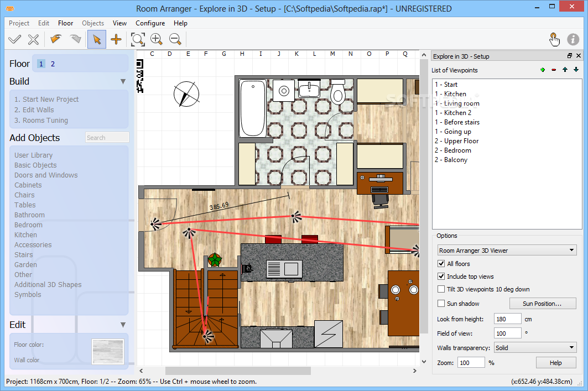Screen dimensions: 588x391
Task: Click red remove viewpoint icon
Action: pyautogui.click(x=554, y=70)
